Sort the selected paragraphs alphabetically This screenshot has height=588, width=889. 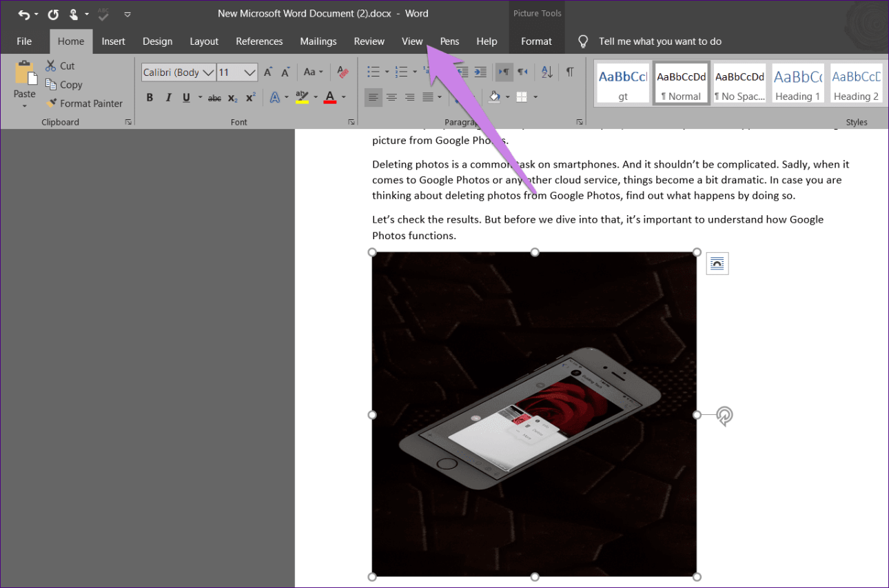pyautogui.click(x=547, y=72)
